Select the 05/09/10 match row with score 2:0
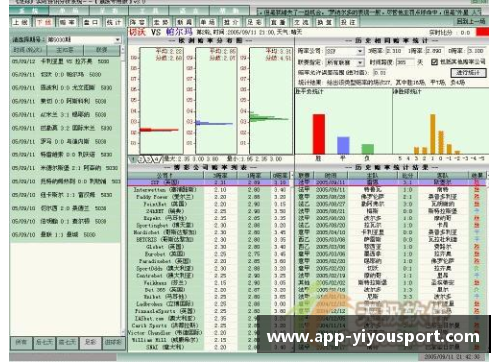The height and width of the screenshot is (362, 500). (65, 208)
